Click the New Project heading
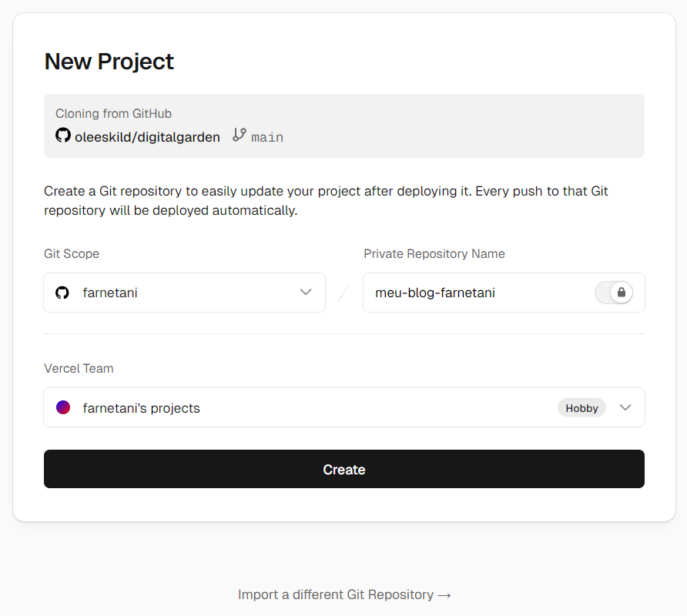The image size is (687, 616). 109,62
